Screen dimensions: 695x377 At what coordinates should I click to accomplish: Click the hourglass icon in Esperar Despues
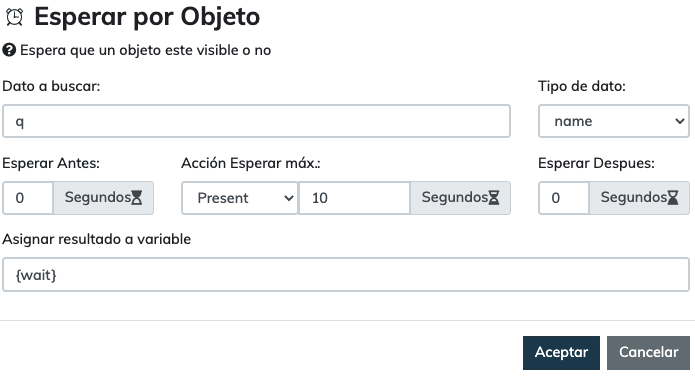pyautogui.click(x=673, y=197)
